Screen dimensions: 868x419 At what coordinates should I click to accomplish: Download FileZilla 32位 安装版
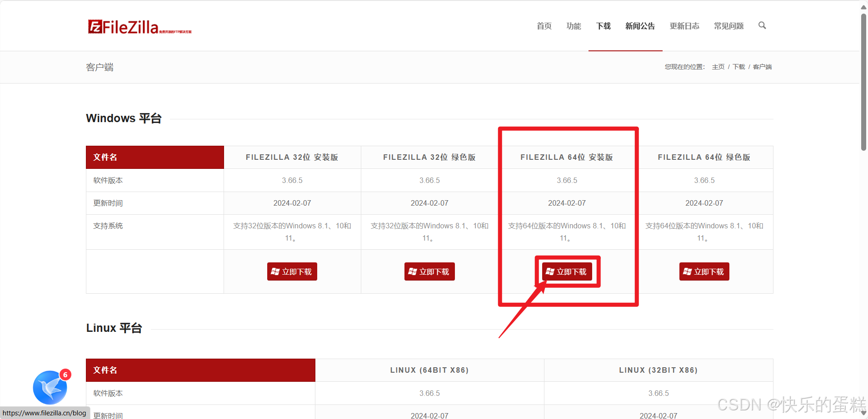coord(292,271)
